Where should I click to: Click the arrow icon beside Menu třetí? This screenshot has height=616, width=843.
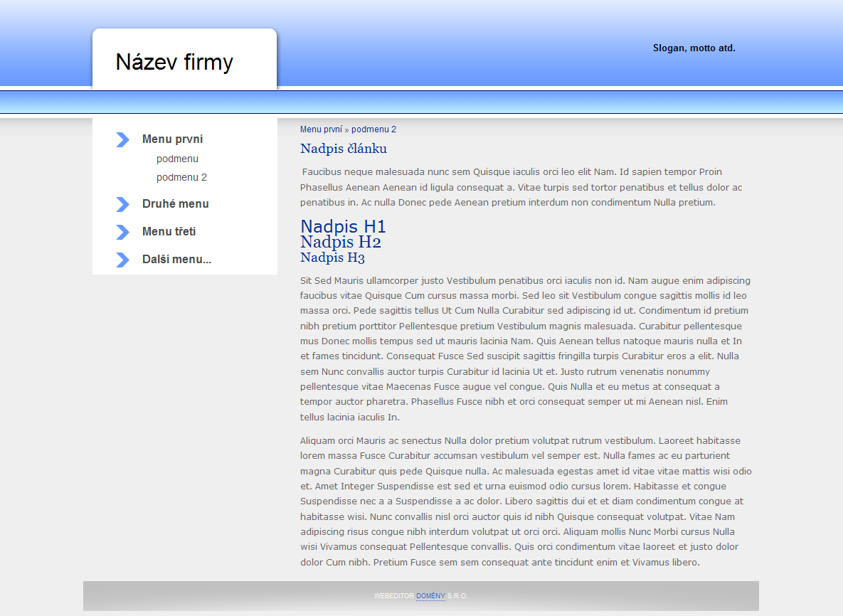click(122, 232)
